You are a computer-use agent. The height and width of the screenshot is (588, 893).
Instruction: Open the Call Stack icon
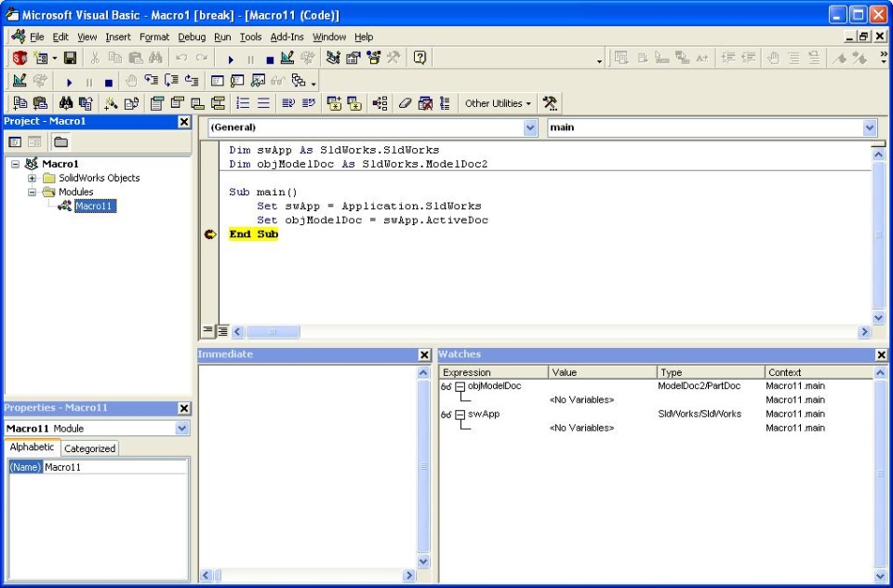pos(299,81)
